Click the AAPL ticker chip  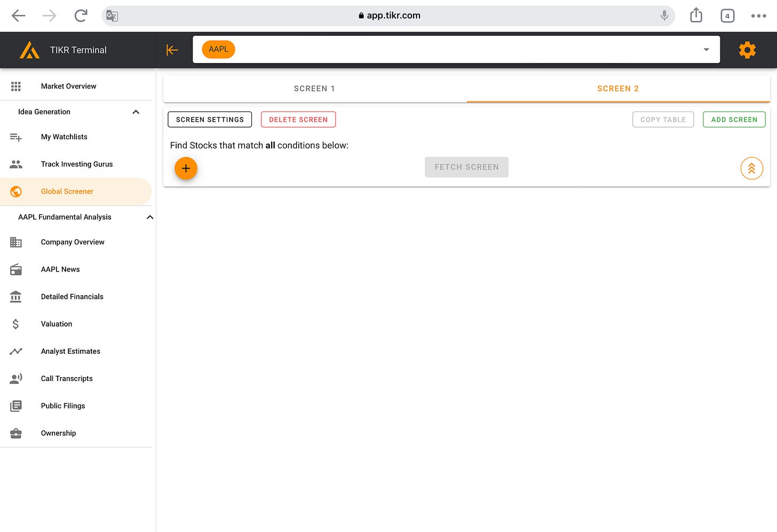pyautogui.click(x=218, y=50)
